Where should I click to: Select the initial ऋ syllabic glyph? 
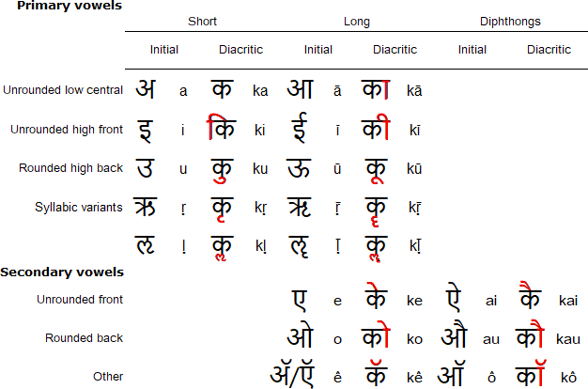point(145,207)
